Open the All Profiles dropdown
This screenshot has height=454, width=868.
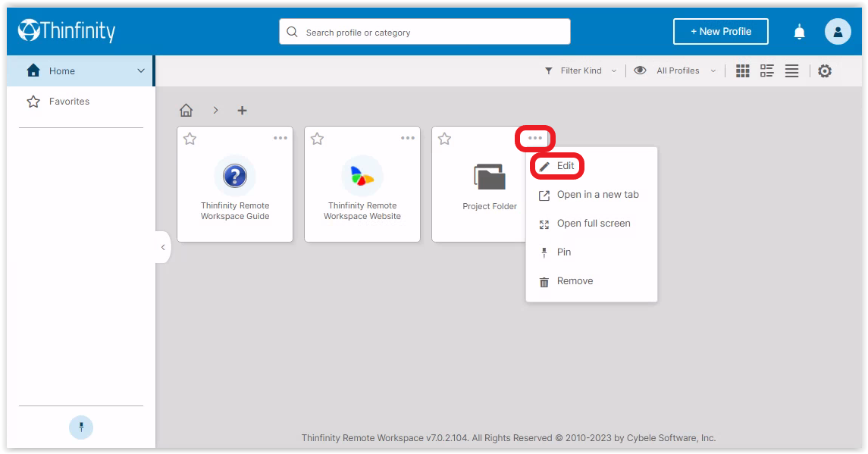[x=686, y=71]
